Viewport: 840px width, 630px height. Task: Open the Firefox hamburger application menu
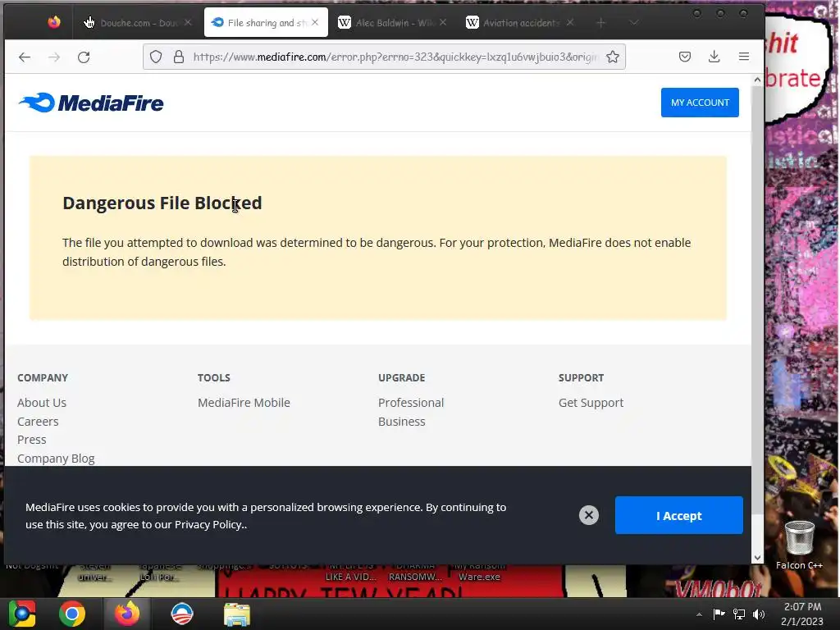coord(743,57)
